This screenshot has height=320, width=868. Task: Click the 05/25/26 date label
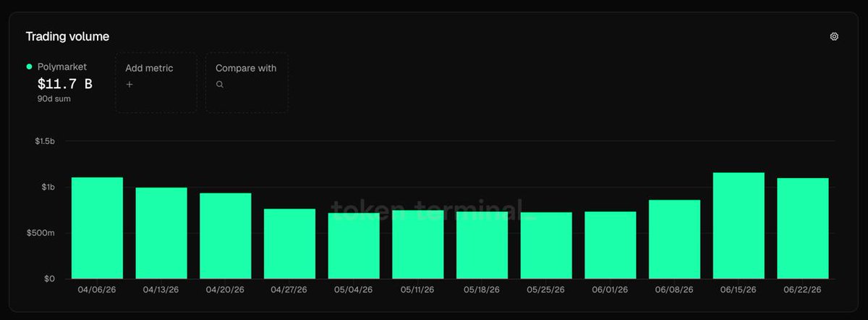point(546,290)
